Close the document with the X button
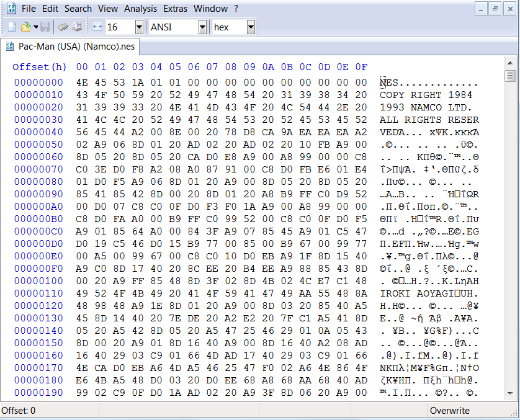520x420 pixels. click(510, 9)
